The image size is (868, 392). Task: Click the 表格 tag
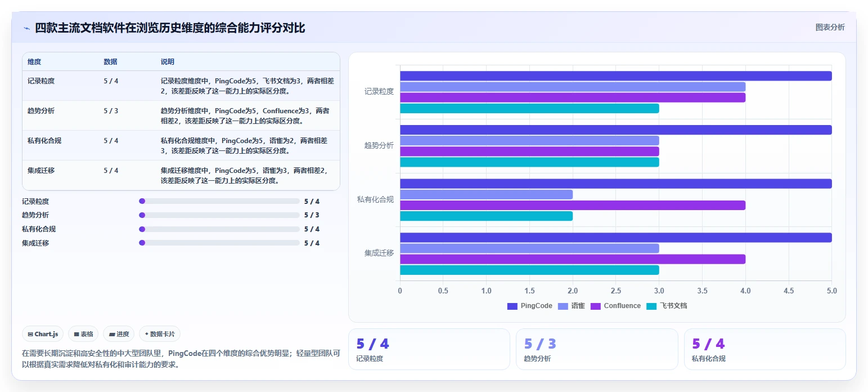click(x=83, y=334)
